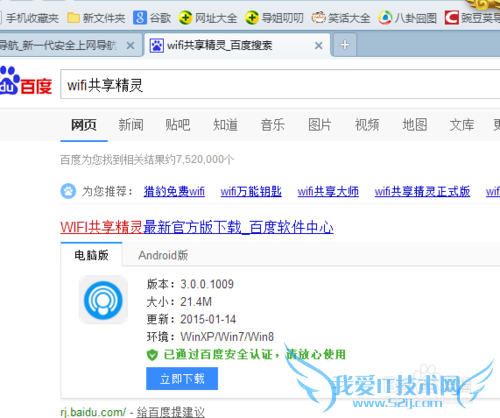The image size is (500, 418).
Task: Click the WiFi共享精灵 app icon thumbnail
Action: point(103,300)
